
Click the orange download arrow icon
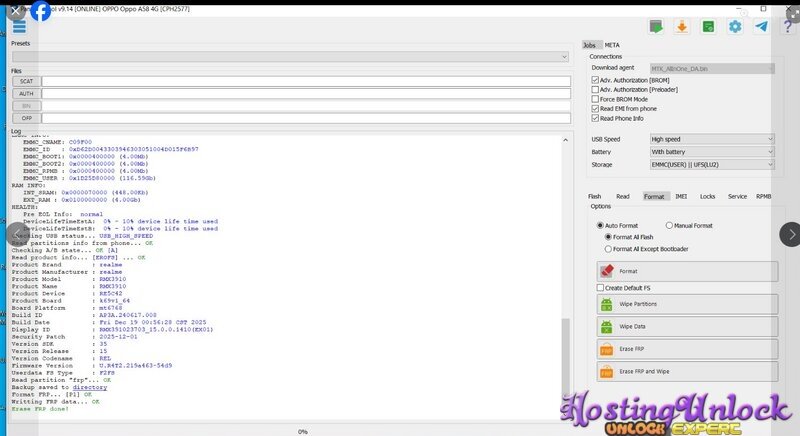[682, 26]
